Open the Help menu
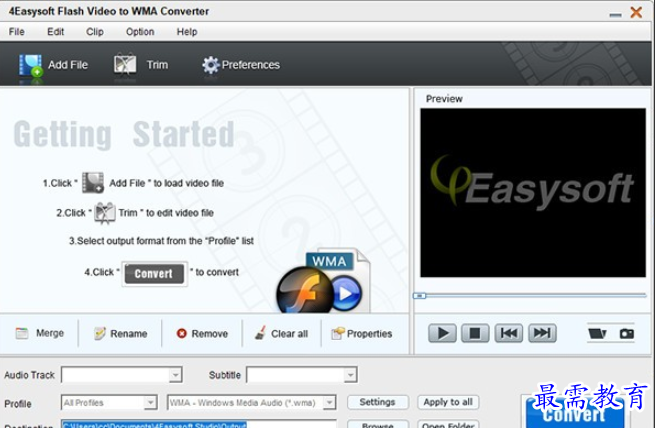 click(x=187, y=32)
